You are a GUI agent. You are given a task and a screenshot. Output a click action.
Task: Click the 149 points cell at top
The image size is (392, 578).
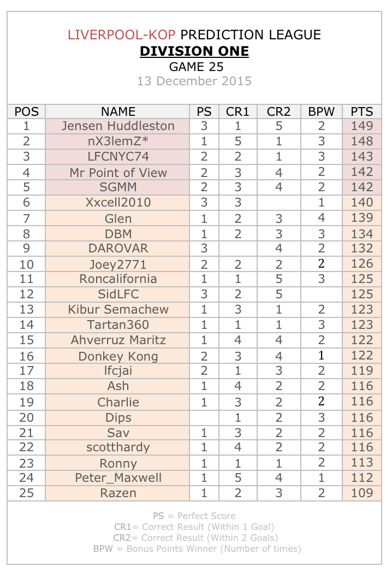pyautogui.click(x=362, y=126)
